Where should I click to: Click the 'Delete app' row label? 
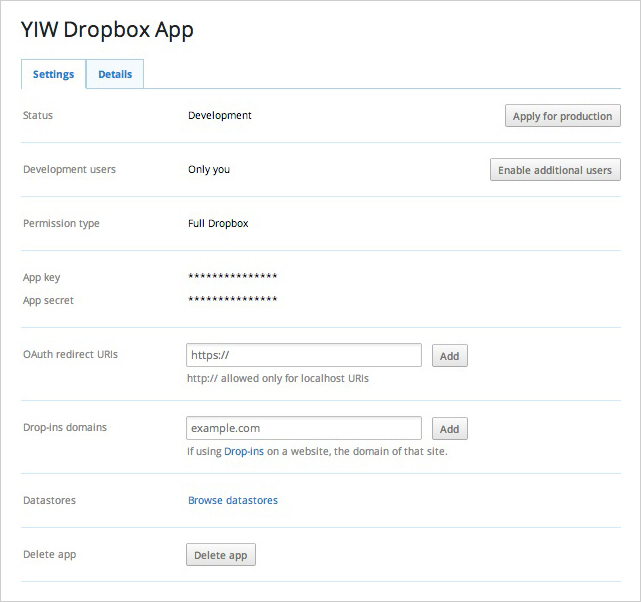(49, 555)
